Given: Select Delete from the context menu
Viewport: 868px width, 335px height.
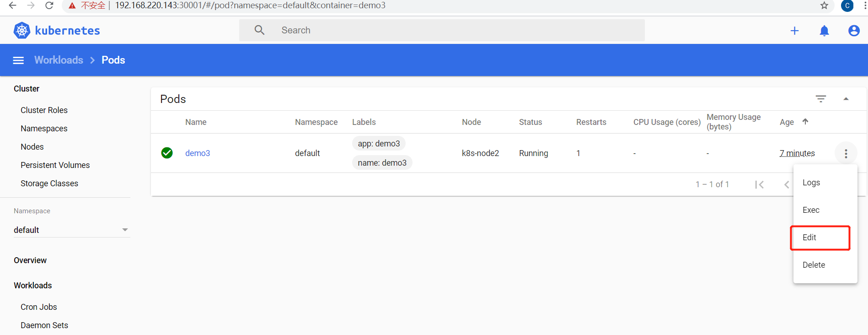Looking at the screenshot, I should pyautogui.click(x=825, y=265).
